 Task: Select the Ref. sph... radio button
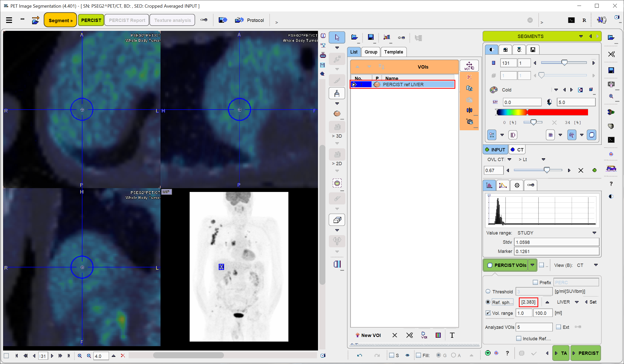(488, 302)
